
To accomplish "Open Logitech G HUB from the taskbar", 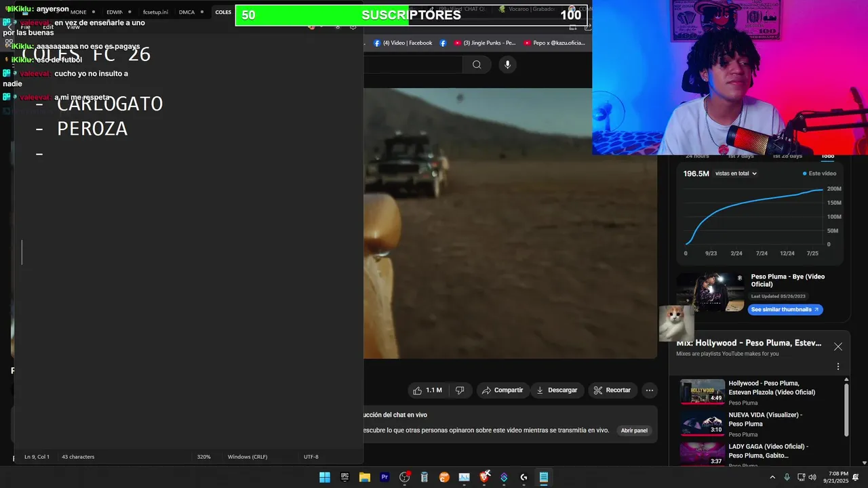I will [x=524, y=477].
